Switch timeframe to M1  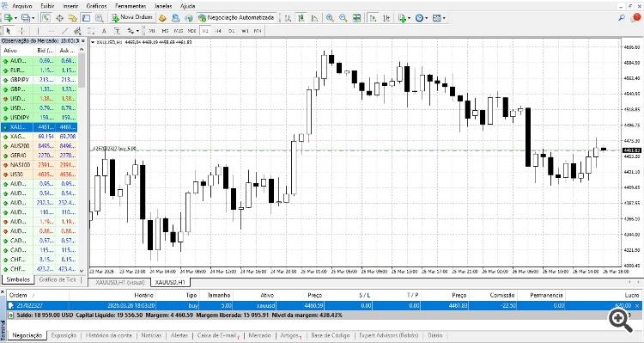[x=152, y=31]
